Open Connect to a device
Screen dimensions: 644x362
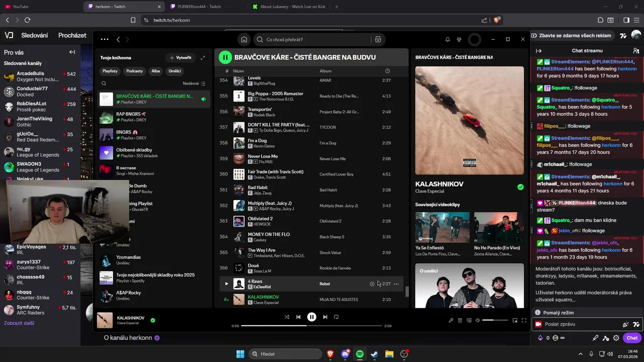tap(469, 320)
